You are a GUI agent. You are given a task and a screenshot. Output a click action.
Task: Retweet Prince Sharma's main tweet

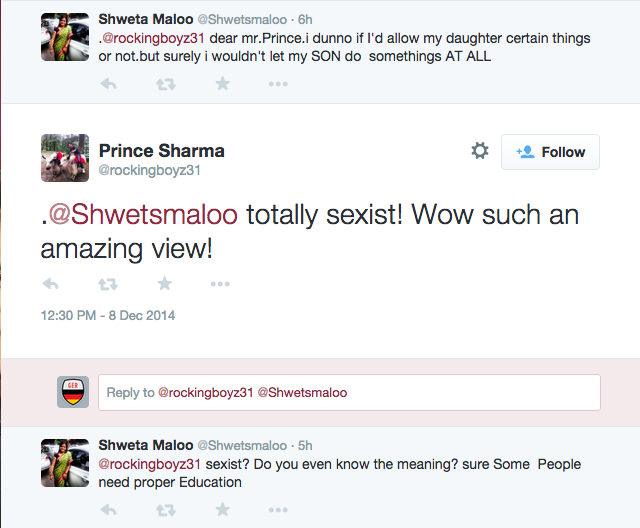[x=107, y=284]
